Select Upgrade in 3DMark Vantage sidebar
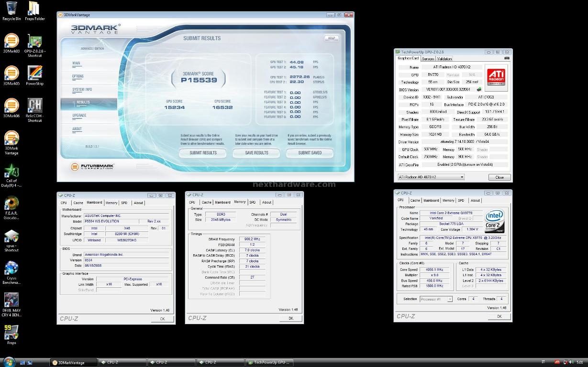 coord(79,116)
